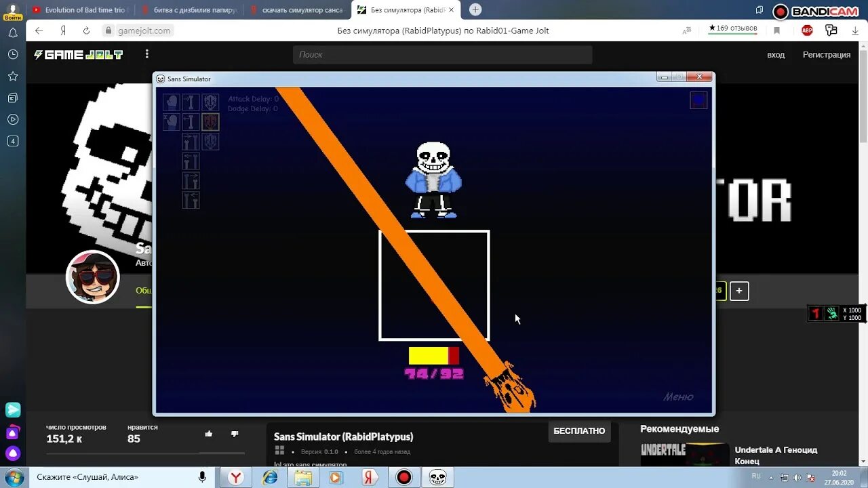Open notifications bell in browser sidebar
Screen dimensions: 868x488
(12, 33)
